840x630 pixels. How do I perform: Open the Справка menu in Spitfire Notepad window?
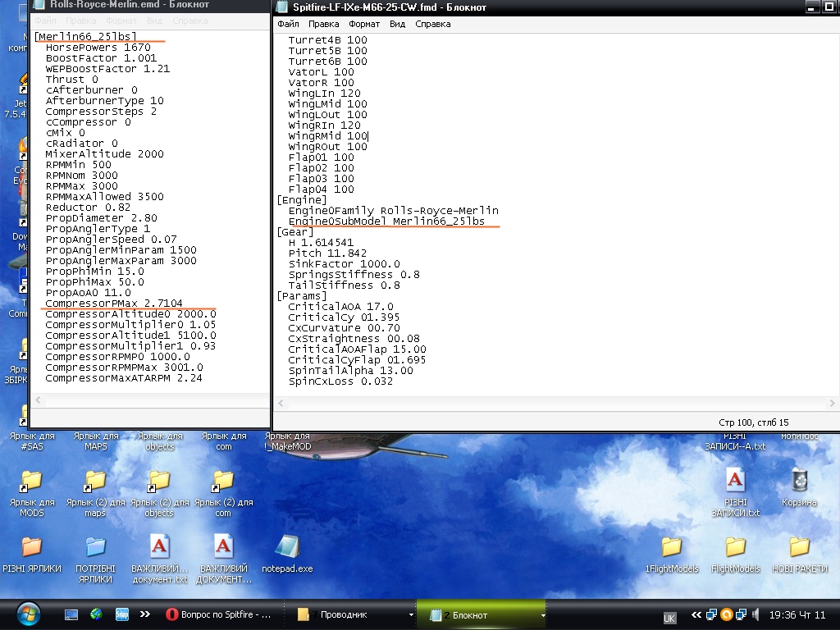pyautogui.click(x=433, y=24)
